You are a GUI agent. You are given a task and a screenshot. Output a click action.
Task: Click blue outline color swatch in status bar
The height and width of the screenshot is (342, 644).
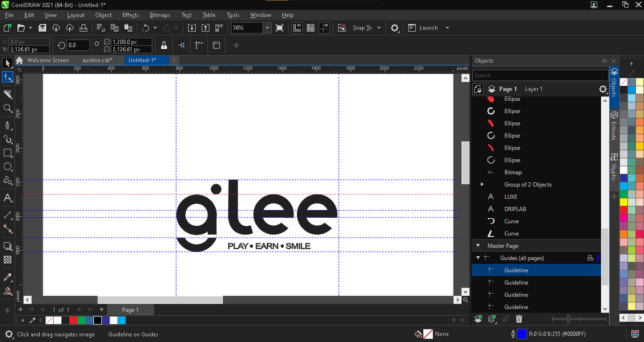click(522, 334)
